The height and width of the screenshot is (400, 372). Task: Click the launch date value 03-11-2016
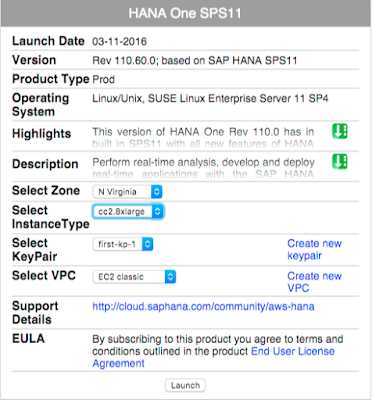pyautogui.click(x=119, y=42)
